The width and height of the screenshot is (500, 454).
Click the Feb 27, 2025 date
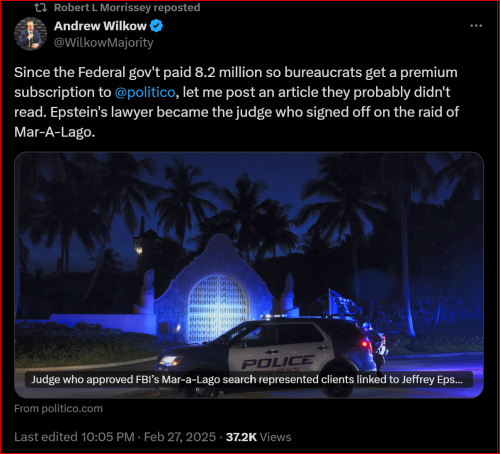click(x=180, y=437)
